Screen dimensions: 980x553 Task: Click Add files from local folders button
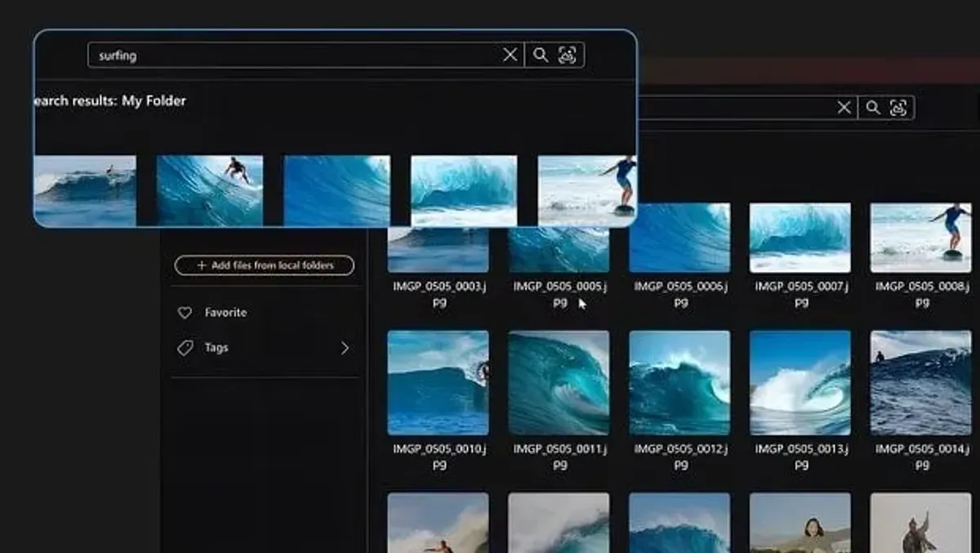click(265, 265)
